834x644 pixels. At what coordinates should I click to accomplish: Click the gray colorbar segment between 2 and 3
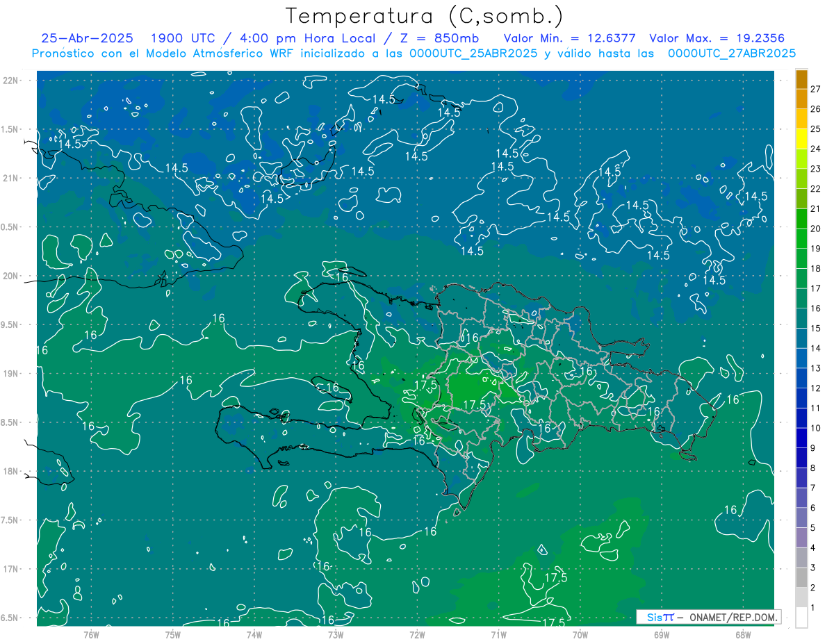coord(801,577)
